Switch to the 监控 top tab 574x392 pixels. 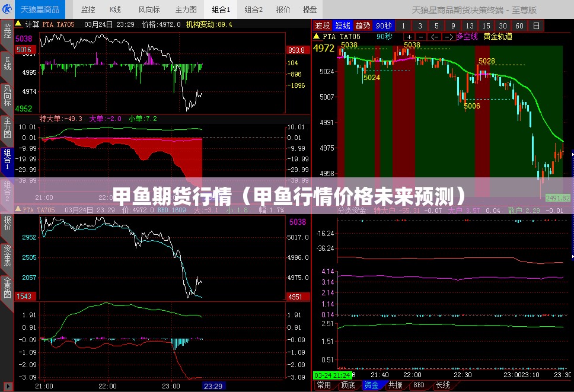pos(88,9)
